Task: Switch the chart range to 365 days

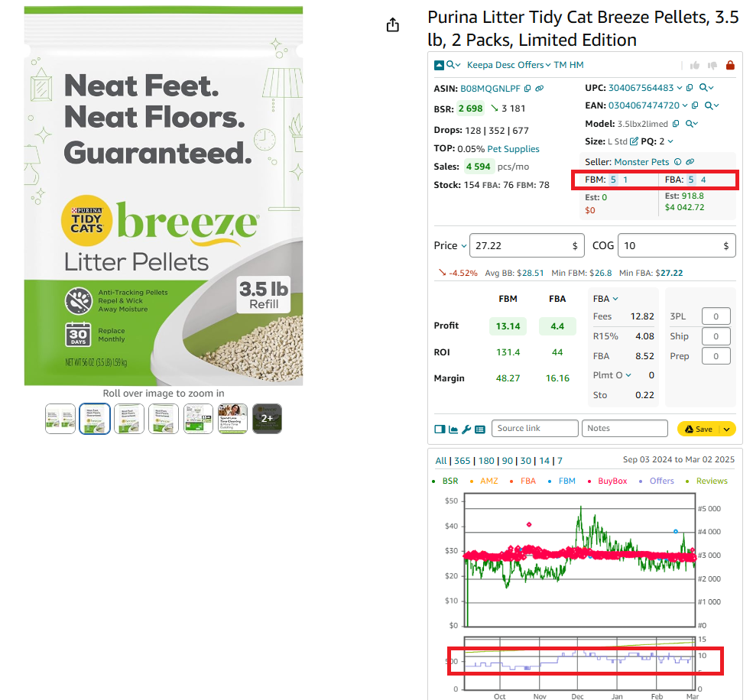Action: 462,461
